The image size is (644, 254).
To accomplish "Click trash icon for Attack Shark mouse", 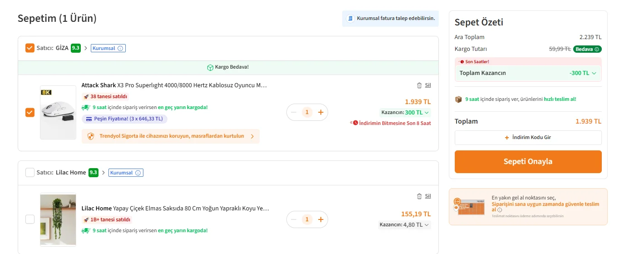I will tap(419, 85).
